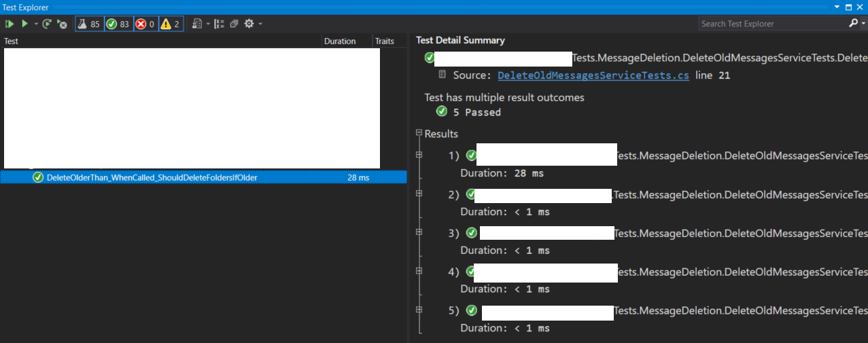Run All Tests in view
Screen dimensions: 868x343
[x=10, y=24]
